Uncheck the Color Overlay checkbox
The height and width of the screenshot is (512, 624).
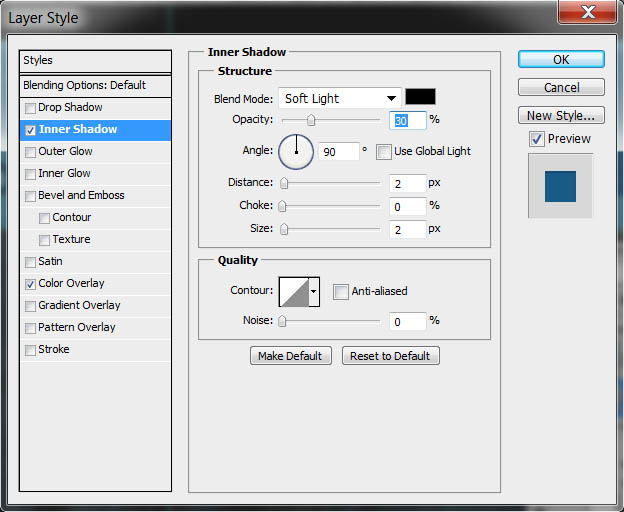[30, 284]
